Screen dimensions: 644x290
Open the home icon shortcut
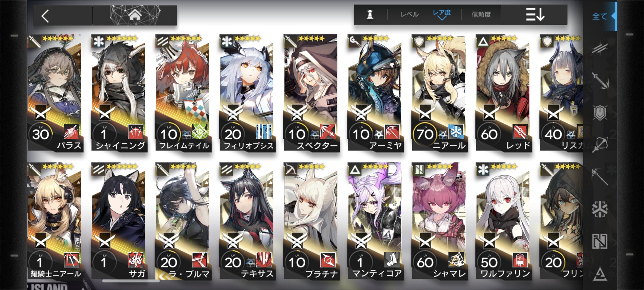click(x=135, y=15)
